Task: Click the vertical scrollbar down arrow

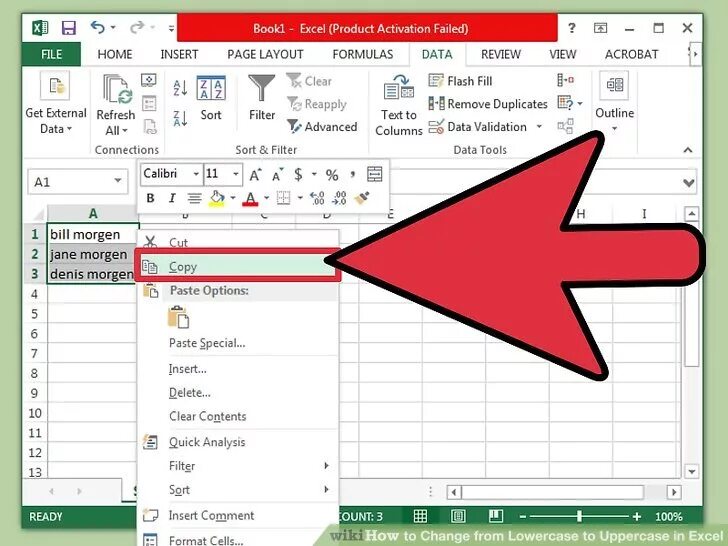Action: coord(691,472)
